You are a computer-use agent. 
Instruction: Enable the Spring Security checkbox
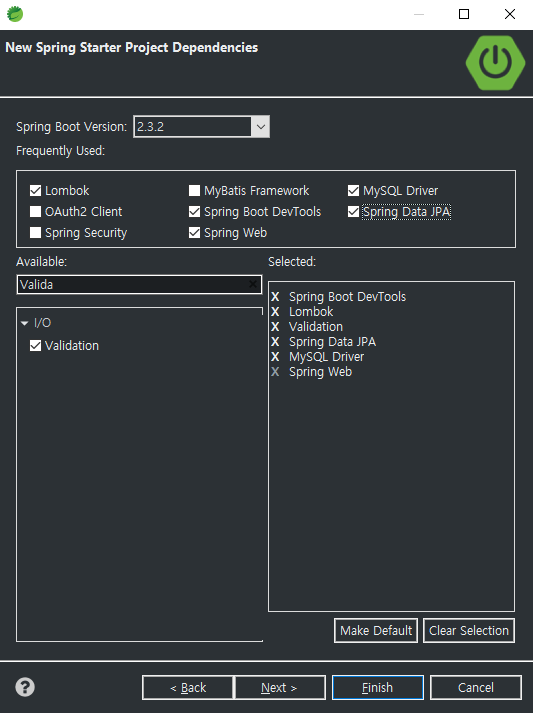[35, 233]
